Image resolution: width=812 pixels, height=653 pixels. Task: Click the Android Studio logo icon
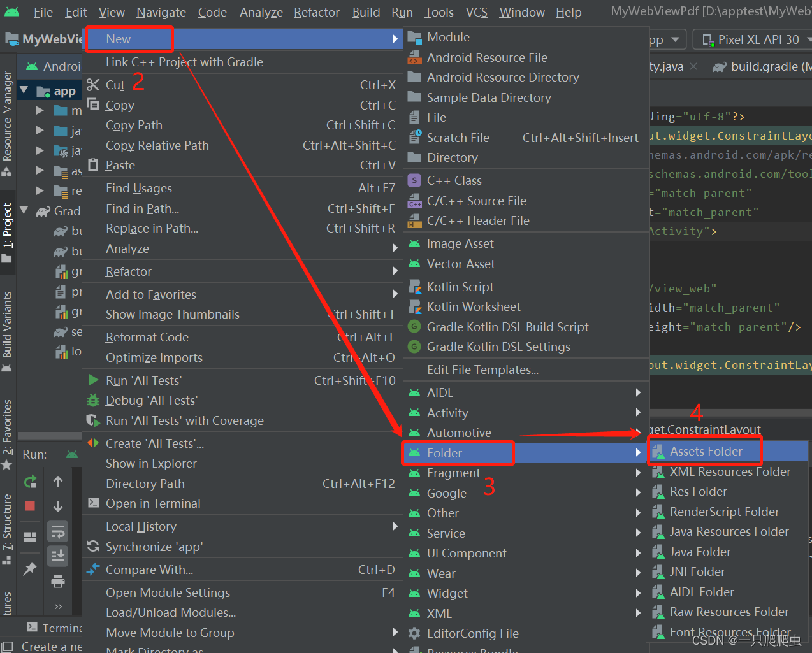click(x=11, y=12)
